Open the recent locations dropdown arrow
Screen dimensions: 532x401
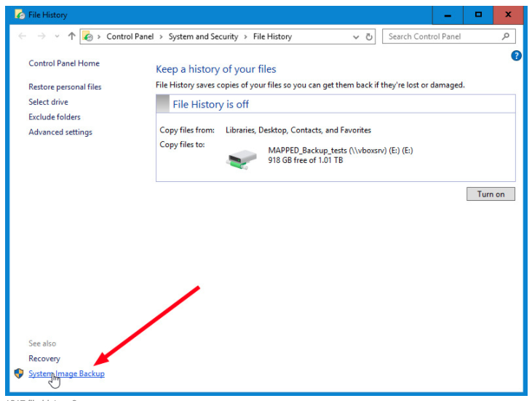pos(57,36)
